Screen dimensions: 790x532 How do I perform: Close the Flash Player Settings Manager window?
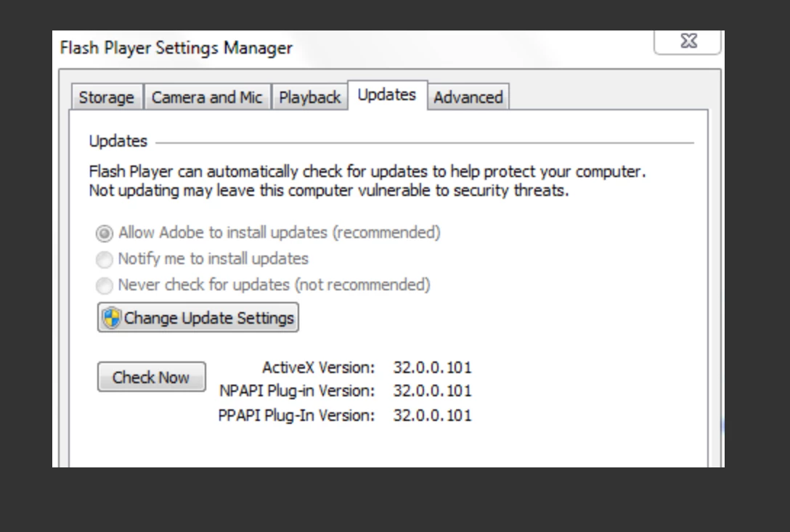click(x=688, y=41)
